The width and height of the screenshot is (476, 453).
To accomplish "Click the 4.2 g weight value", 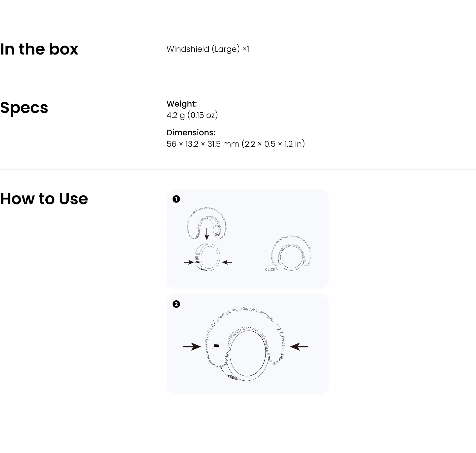I will click(192, 115).
